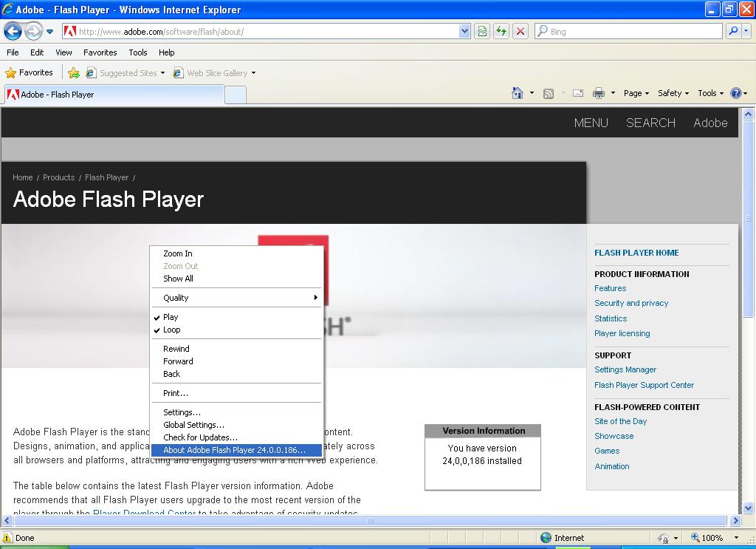This screenshot has width=756, height=549.
Task: Open the Edit menu
Action: click(x=37, y=52)
